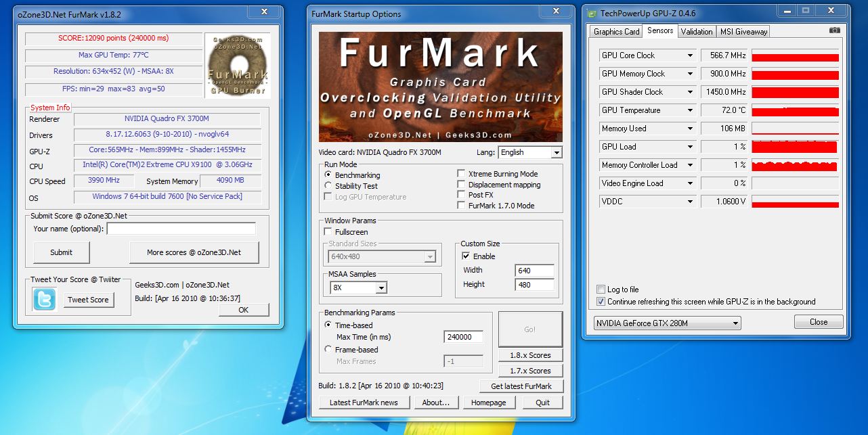Viewport: 868px width, 435px height.
Task: Click Get latest FurMark button
Action: (521, 386)
